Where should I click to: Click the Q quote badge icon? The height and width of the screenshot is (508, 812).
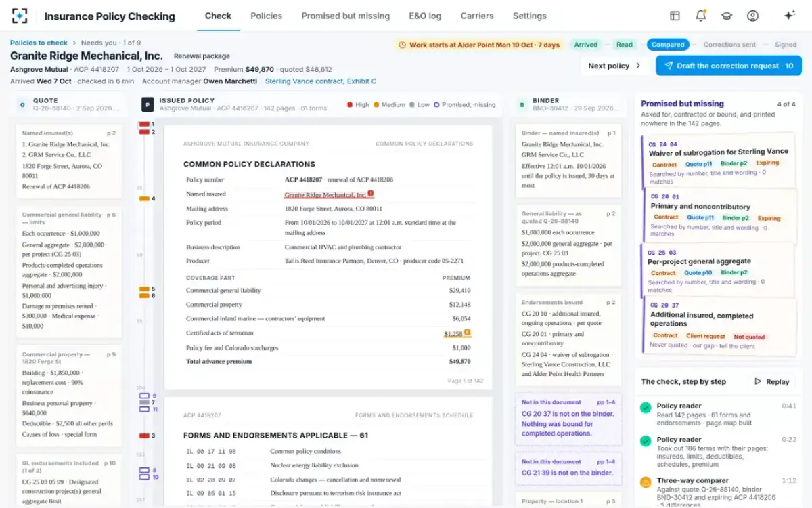click(22, 104)
